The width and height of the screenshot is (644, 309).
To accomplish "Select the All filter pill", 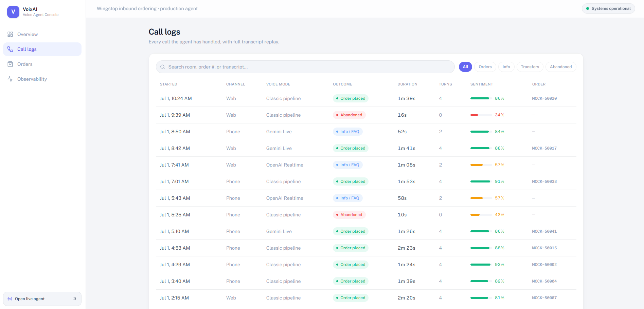I will [x=465, y=67].
